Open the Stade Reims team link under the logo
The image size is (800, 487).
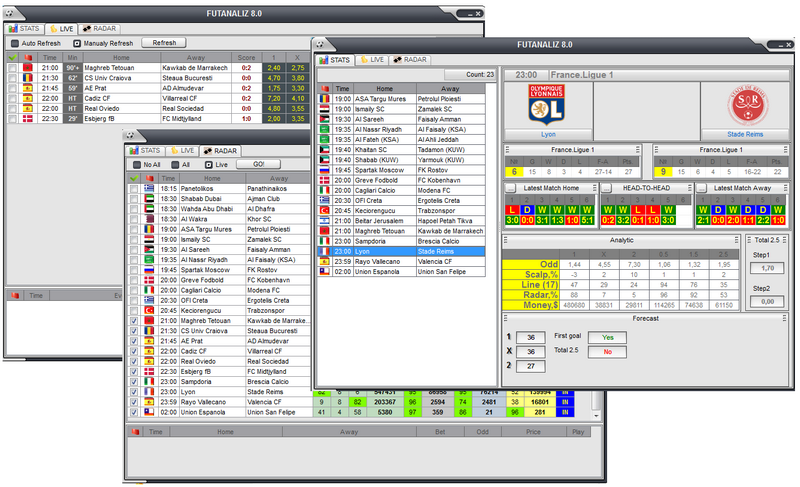745,135
